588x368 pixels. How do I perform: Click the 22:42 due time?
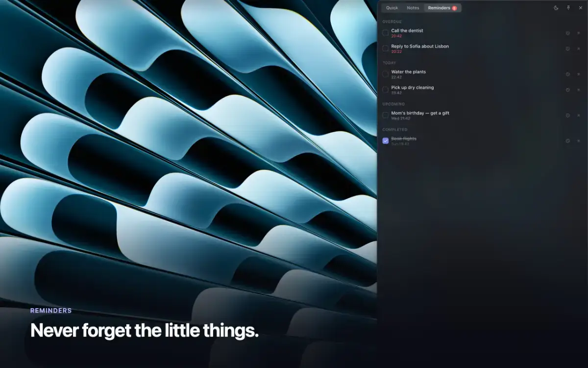(396, 77)
